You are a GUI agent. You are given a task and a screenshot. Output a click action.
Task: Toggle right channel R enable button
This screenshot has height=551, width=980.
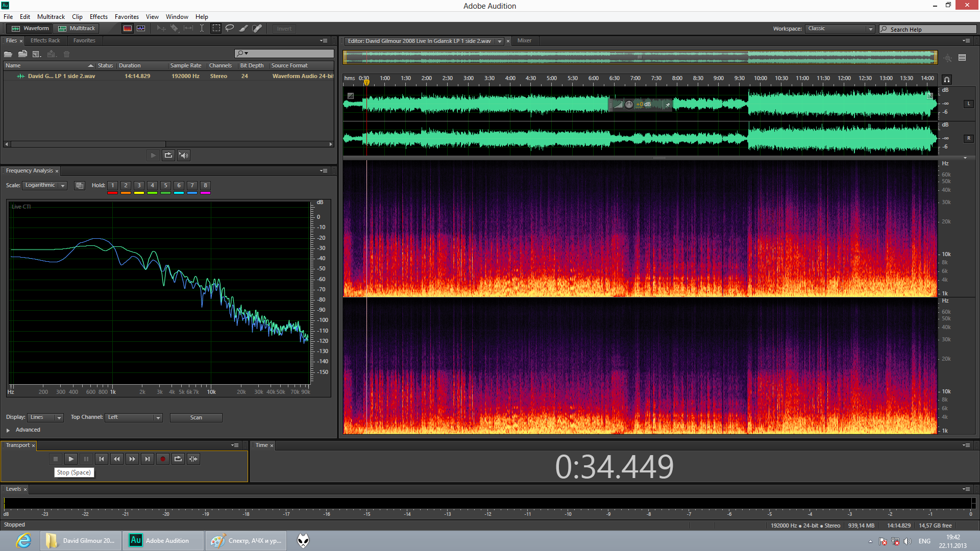pos(968,139)
